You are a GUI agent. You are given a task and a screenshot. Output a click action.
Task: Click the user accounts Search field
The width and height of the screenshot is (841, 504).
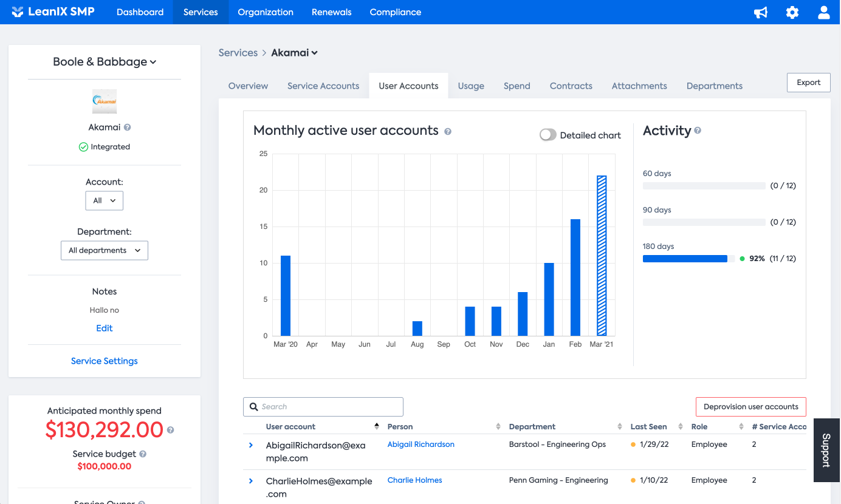323,407
